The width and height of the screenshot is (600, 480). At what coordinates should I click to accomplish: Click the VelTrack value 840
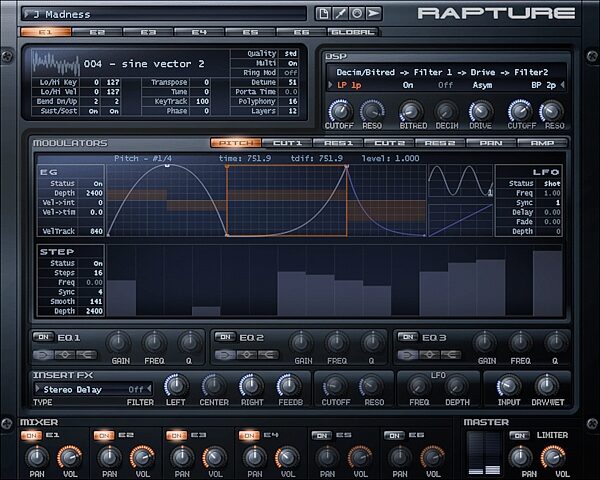click(x=96, y=231)
